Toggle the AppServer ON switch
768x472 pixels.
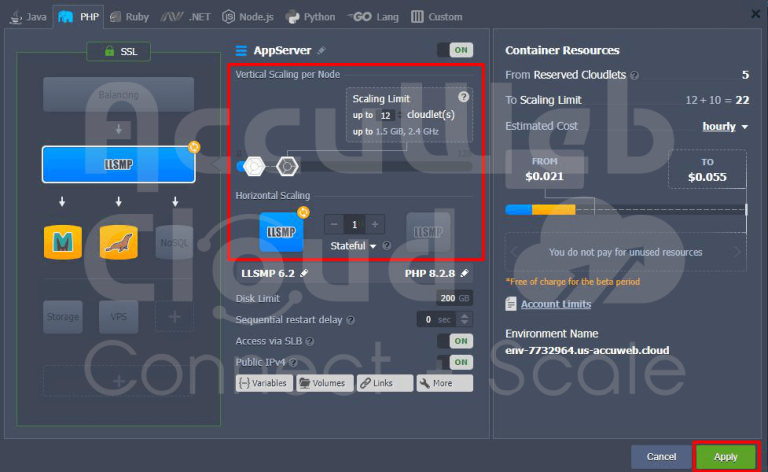pyautogui.click(x=455, y=50)
